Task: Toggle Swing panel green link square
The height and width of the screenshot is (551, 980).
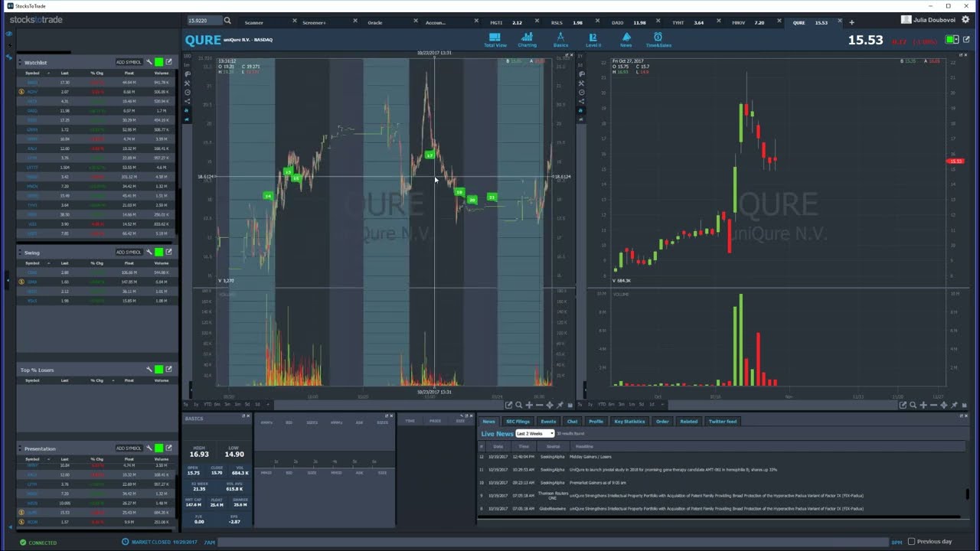Action: click(158, 252)
